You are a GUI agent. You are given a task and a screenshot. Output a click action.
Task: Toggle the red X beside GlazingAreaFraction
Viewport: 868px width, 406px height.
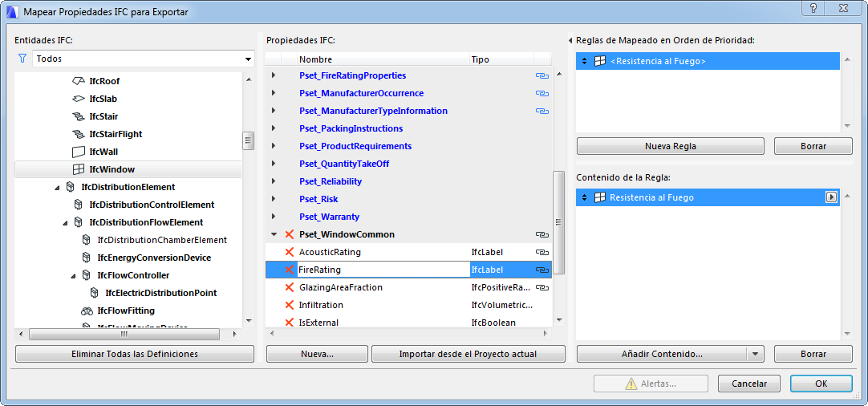coord(289,287)
